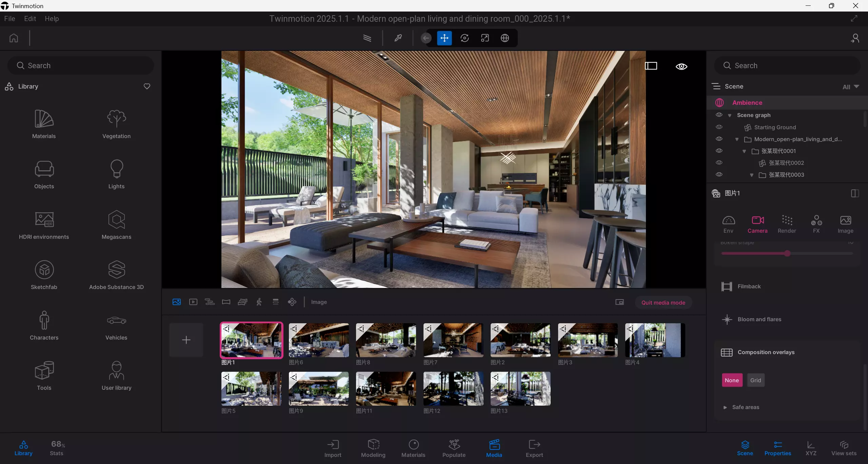Viewport: 868px width, 464px height.
Task: Open the Edit menu
Action: [x=30, y=19]
